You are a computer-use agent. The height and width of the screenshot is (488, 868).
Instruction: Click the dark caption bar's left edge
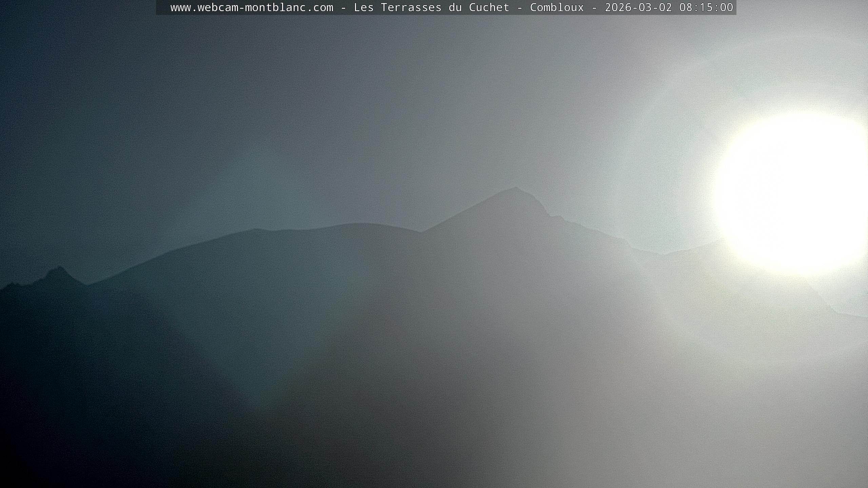(x=158, y=7)
